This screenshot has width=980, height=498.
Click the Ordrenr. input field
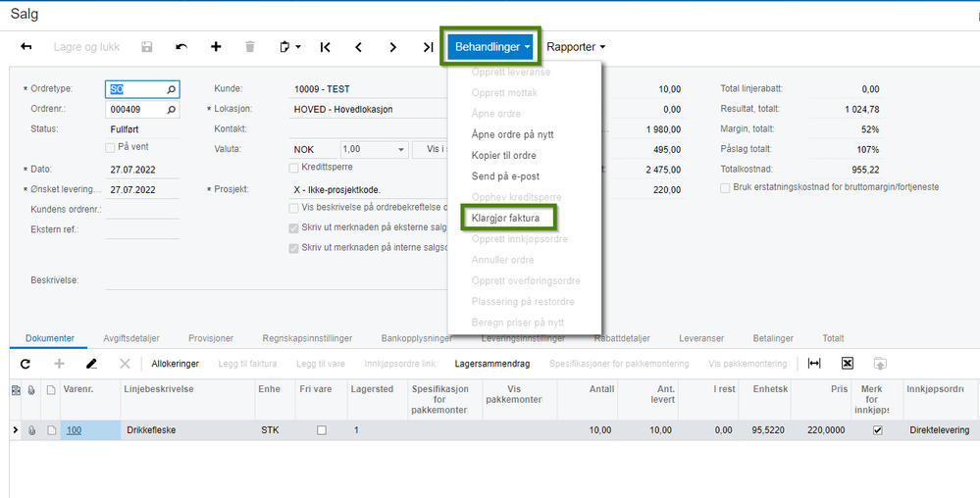tap(142, 110)
